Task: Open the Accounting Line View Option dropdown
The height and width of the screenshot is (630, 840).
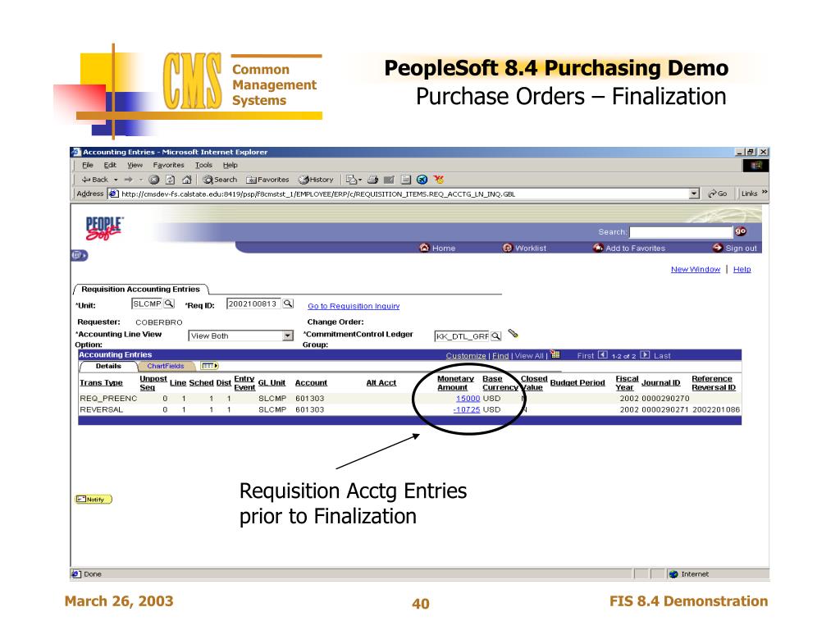Action: [x=241, y=336]
